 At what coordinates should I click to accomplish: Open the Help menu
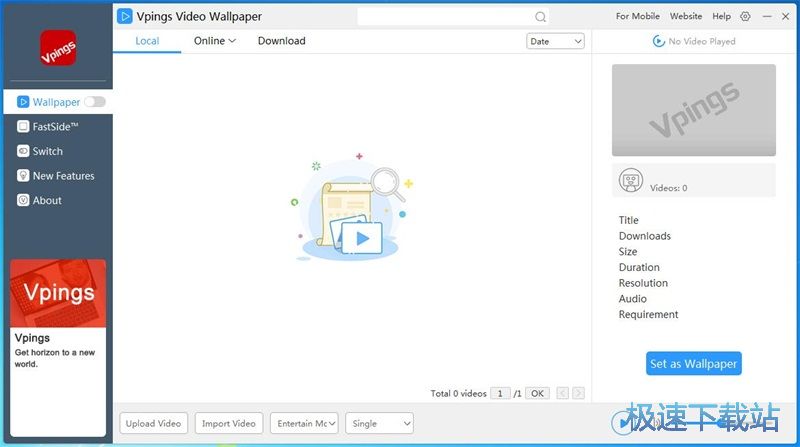721,17
